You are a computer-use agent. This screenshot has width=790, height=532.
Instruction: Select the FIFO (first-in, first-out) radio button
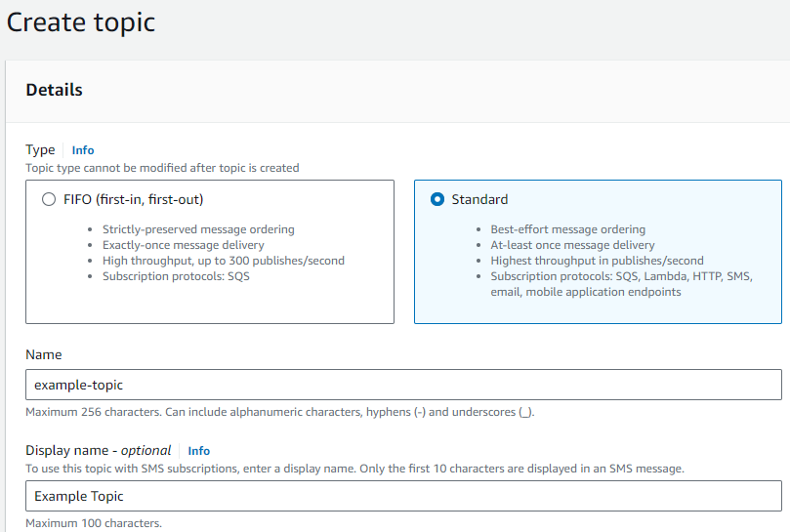pyautogui.click(x=49, y=199)
